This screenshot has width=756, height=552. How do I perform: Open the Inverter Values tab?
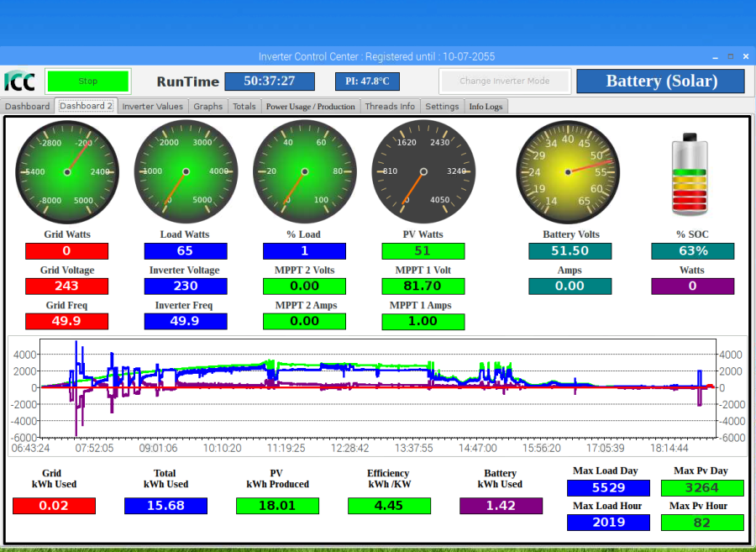152,107
